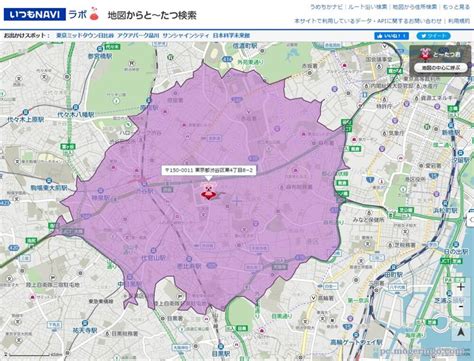Click 国会議事堂 label on map

[379, 59]
